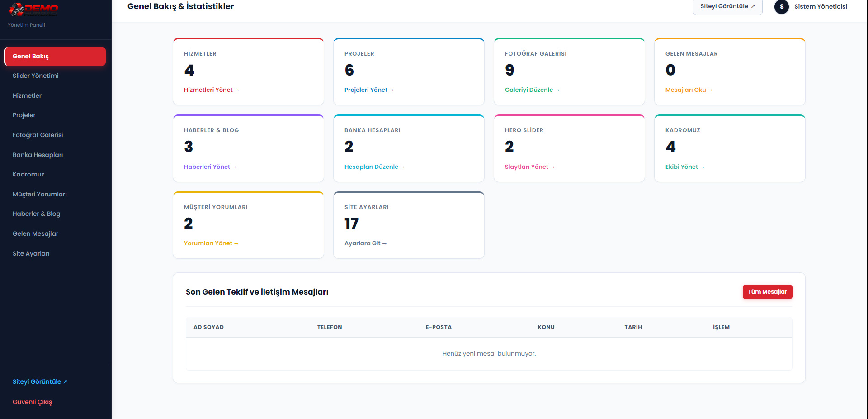Image resolution: width=868 pixels, height=419 pixels.
Task: Click the TELEFON column header
Action: (x=330, y=327)
